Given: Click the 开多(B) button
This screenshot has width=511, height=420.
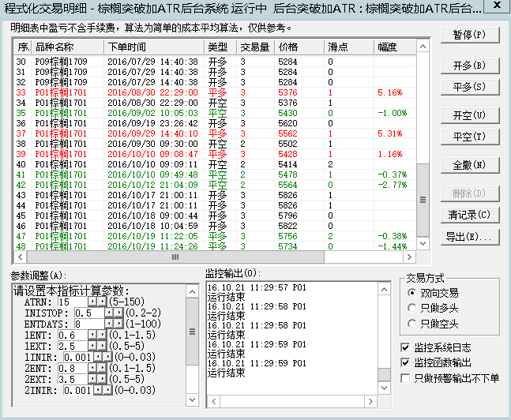Looking at the screenshot, I should 469,65.
